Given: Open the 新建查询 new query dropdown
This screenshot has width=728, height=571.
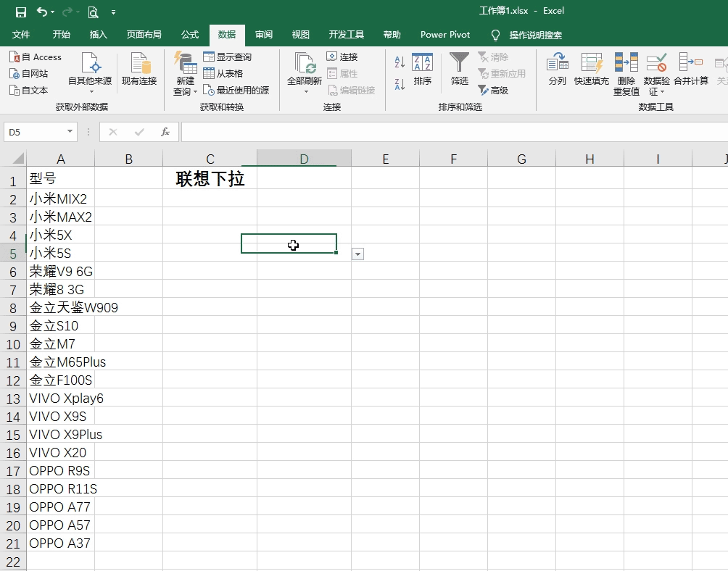Looking at the screenshot, I should (x=185, y=73).
